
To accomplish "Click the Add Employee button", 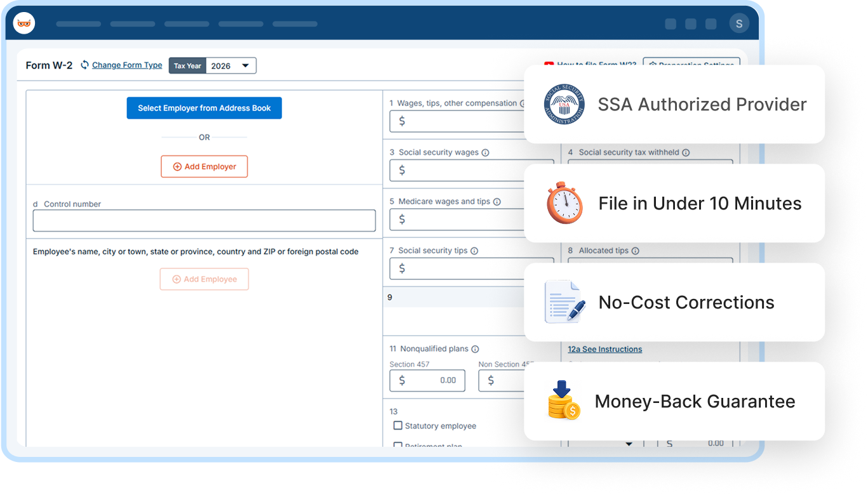I will pyautogui.click(x=204, y=279).
